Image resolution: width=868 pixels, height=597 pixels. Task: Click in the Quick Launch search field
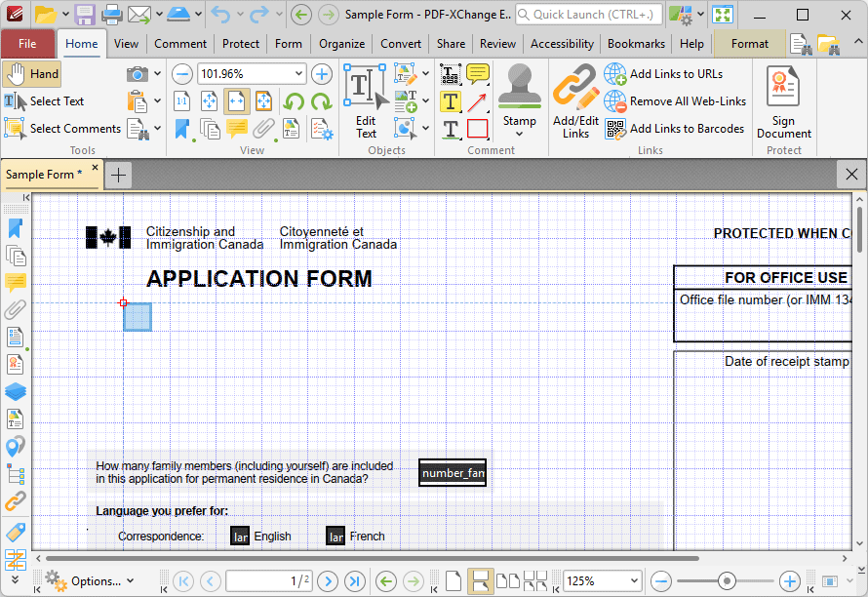[x=589, y=15]
